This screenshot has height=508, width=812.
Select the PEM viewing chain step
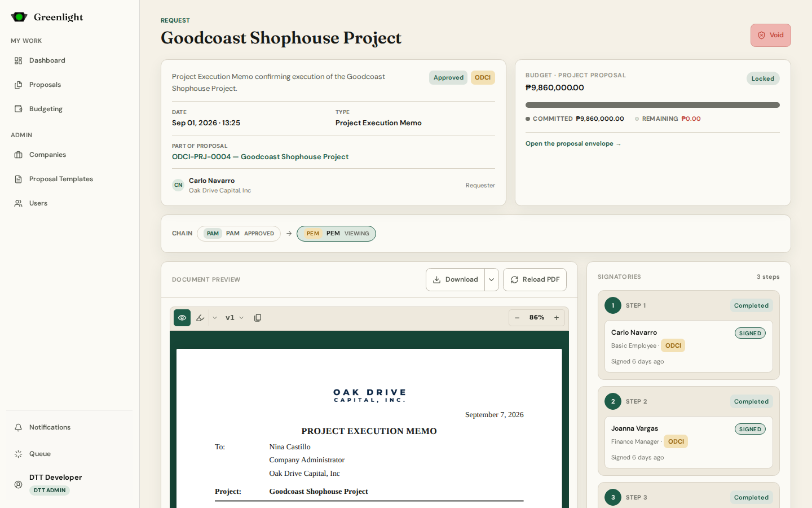click(x=337, y=234)
